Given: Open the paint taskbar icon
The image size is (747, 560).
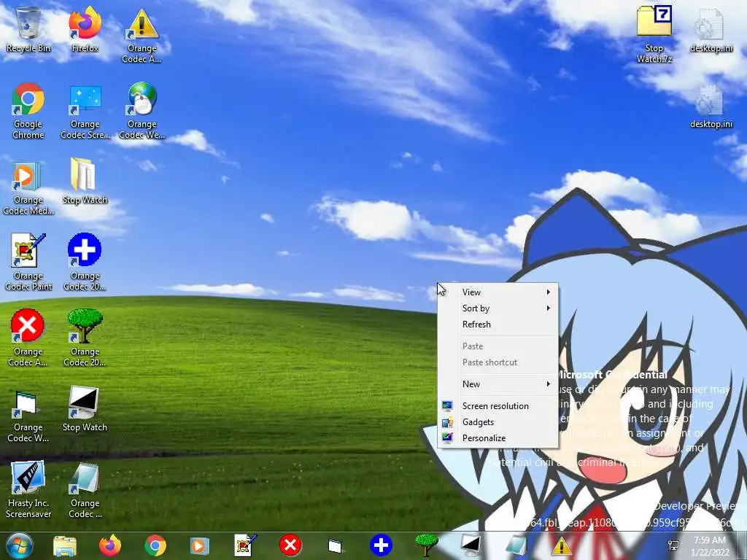Looking at the screenshot, I should [x=245, y=545].
